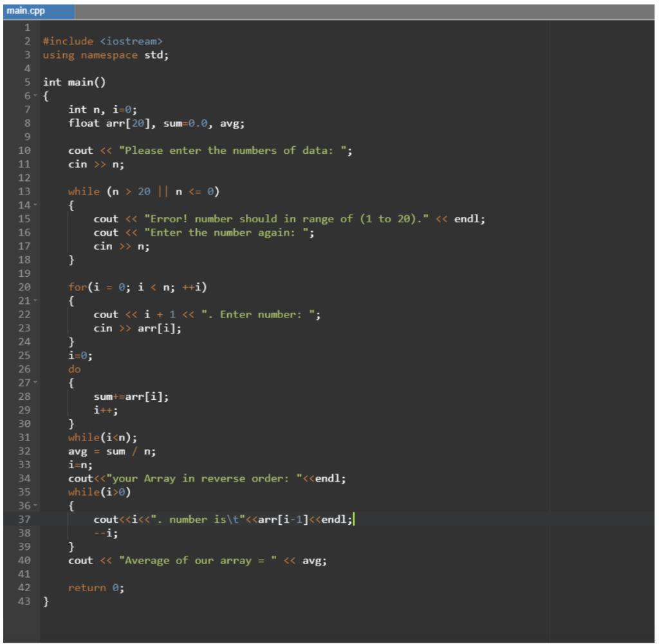659x644 pixels.
Task: Click the 'int main()' declaration
Action: click(75, 82)
